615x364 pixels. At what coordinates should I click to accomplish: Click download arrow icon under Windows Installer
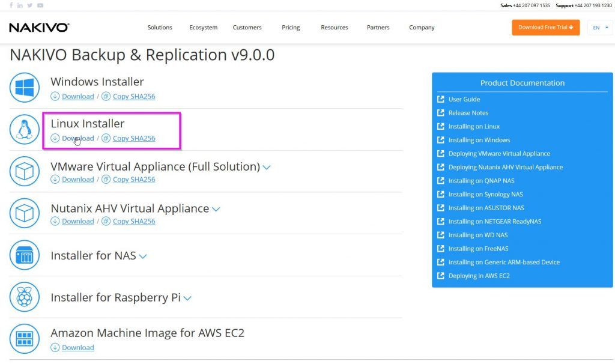coord(55,96)
